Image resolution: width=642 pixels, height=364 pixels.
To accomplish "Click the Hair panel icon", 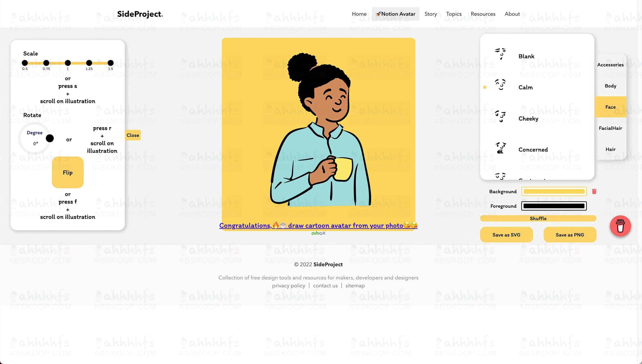I will [610, 149].
